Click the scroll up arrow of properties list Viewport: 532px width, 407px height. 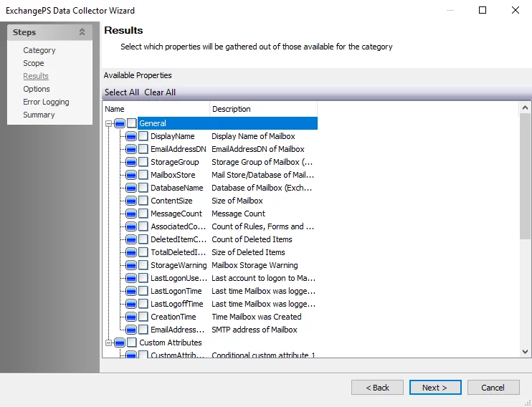pyautogui.click(x=526, y=108)
